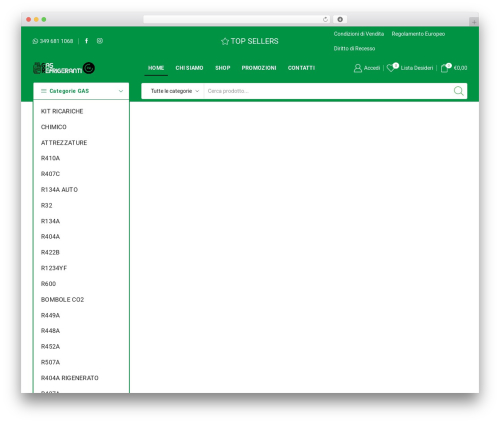Open Regolamento Europeo link
This screenshot has width=500, height=423.
tap(418, 34)
